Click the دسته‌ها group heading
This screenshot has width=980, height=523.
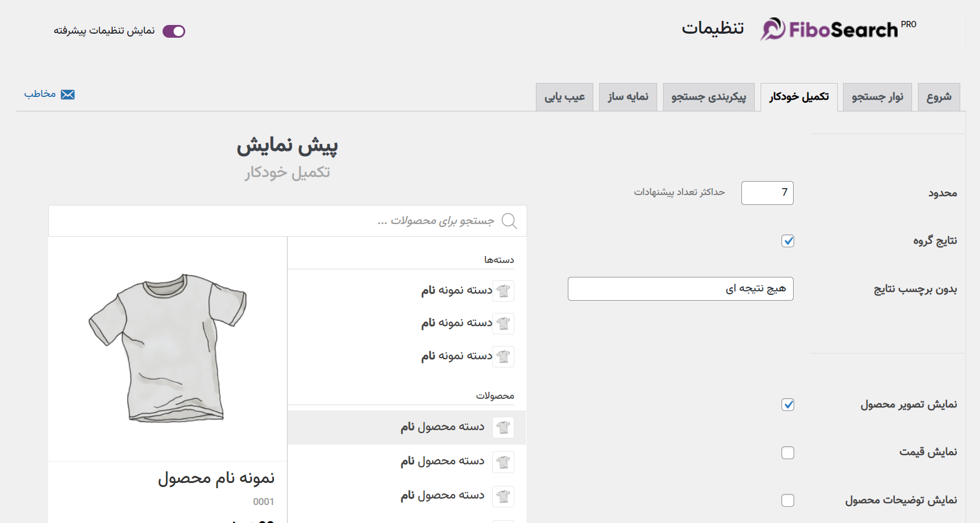pos(499,259)
